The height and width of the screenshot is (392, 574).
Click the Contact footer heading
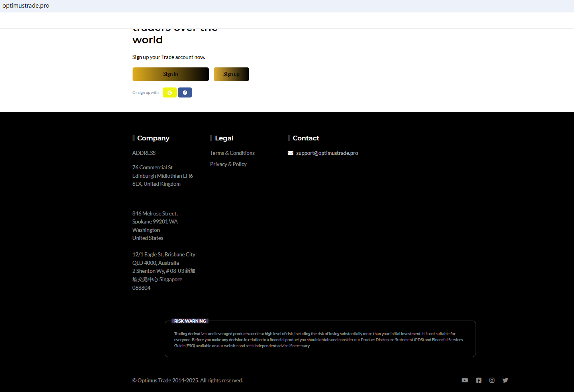click(x=306, y=138)
